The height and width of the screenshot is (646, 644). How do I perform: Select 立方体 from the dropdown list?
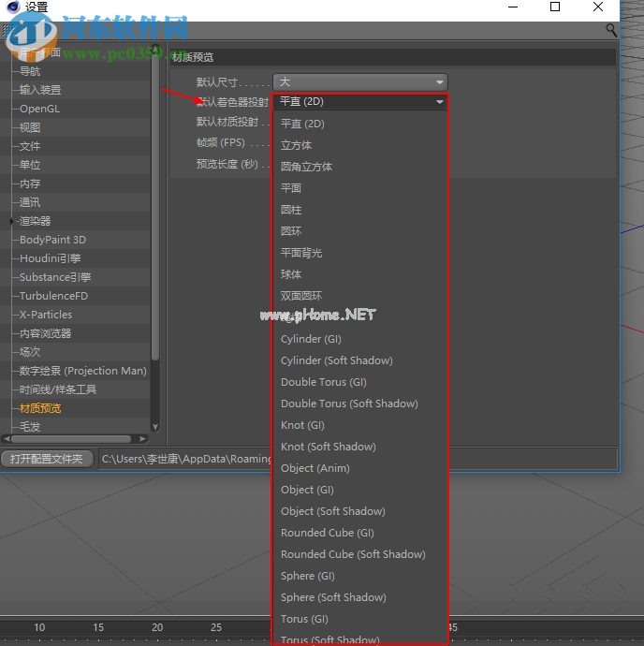pos(297,145)
